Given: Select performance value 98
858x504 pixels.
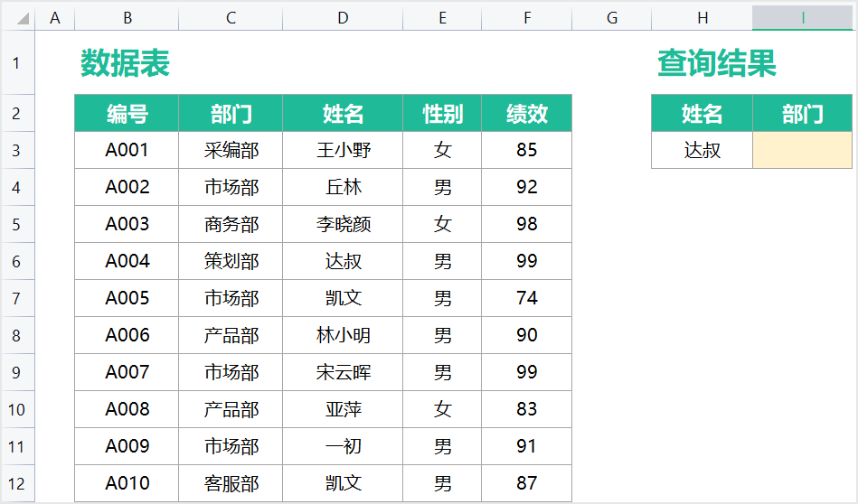Looking at the screenshot, I should [x=527, y=224].
